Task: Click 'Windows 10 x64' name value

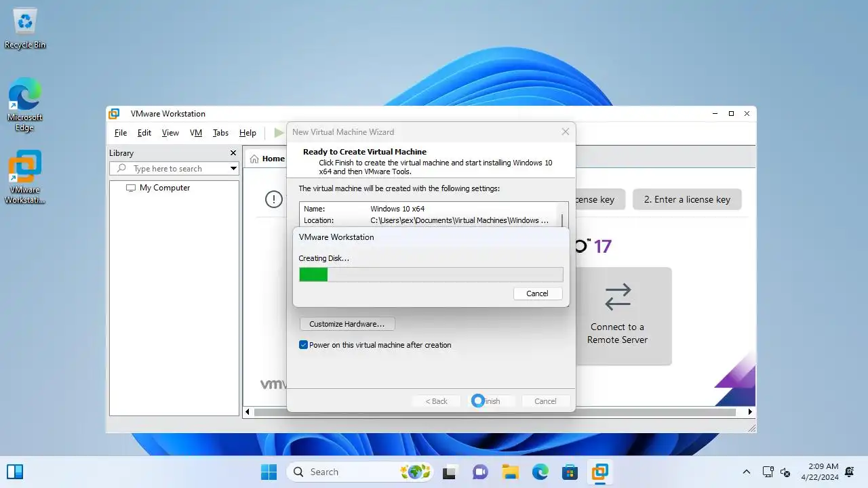Action: coord(397,209)
